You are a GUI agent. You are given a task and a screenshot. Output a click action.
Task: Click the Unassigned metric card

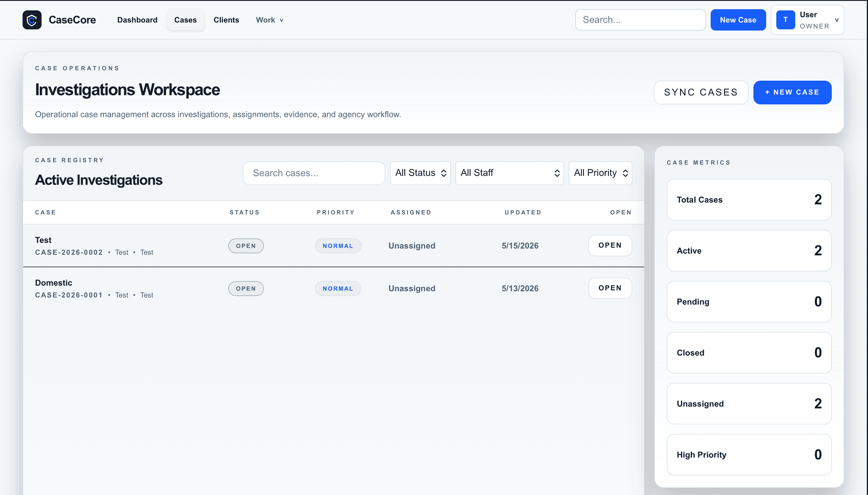click(x=749, y=404)
